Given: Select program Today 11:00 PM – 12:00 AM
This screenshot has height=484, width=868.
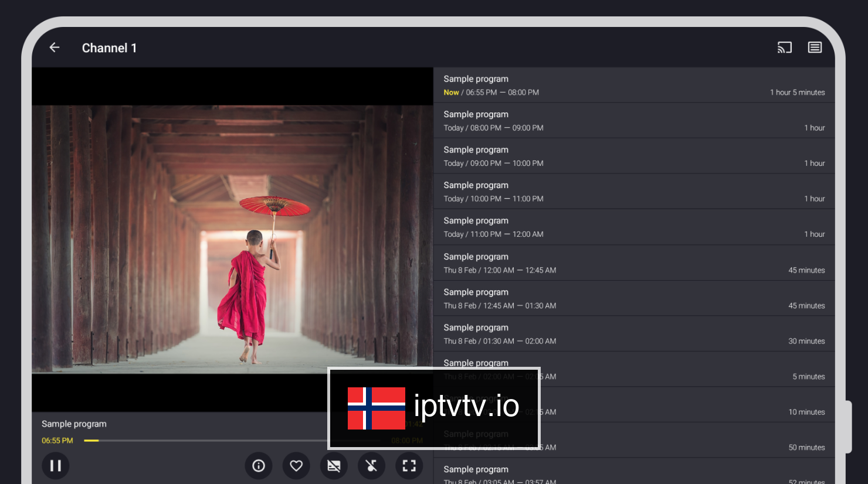Looking at the screenshot, I should (634, 227).
